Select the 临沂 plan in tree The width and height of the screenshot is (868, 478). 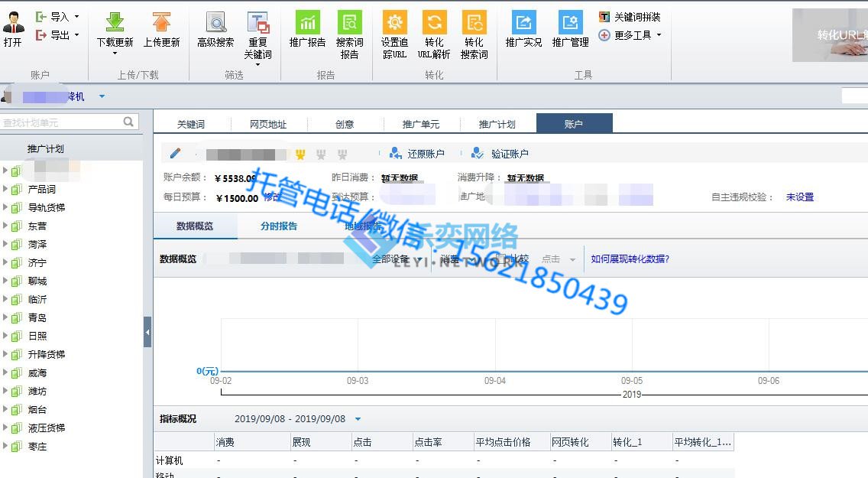click(37, 299)
